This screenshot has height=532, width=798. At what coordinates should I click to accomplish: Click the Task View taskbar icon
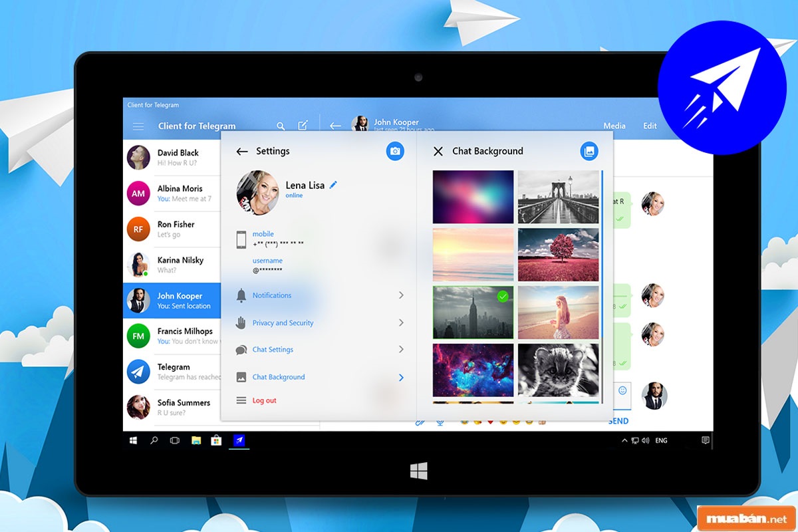pyautogui.click(x=175, y=440)
